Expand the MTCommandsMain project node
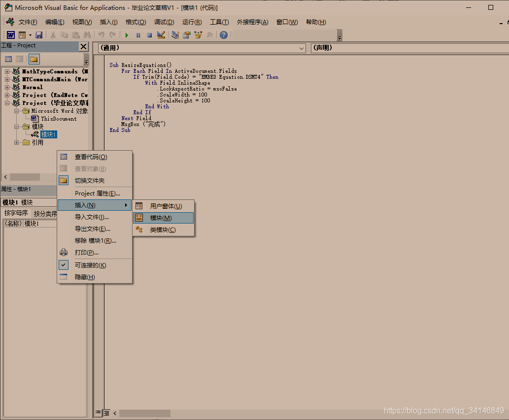509x420 pixels. 7,79
